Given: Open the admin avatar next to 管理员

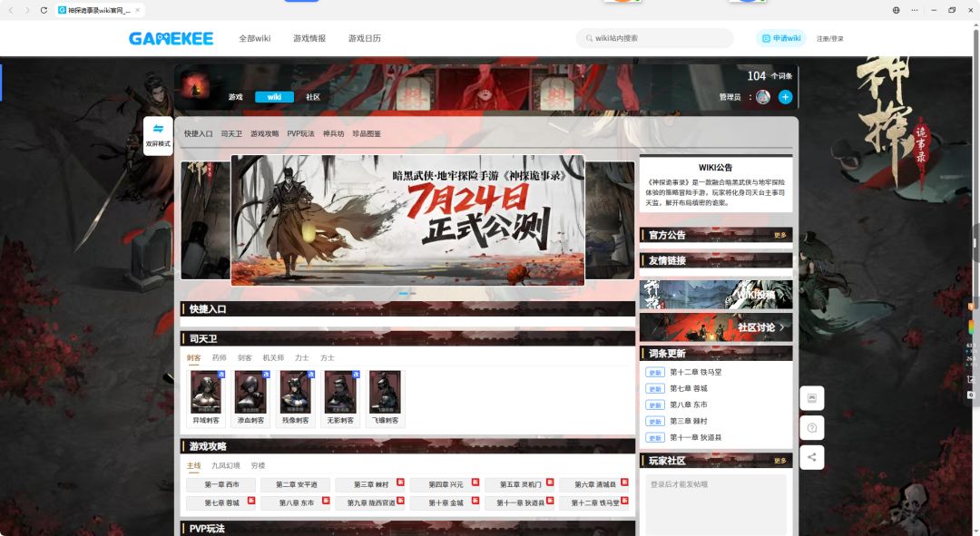Looking at the screenshot, I should 762,97.
